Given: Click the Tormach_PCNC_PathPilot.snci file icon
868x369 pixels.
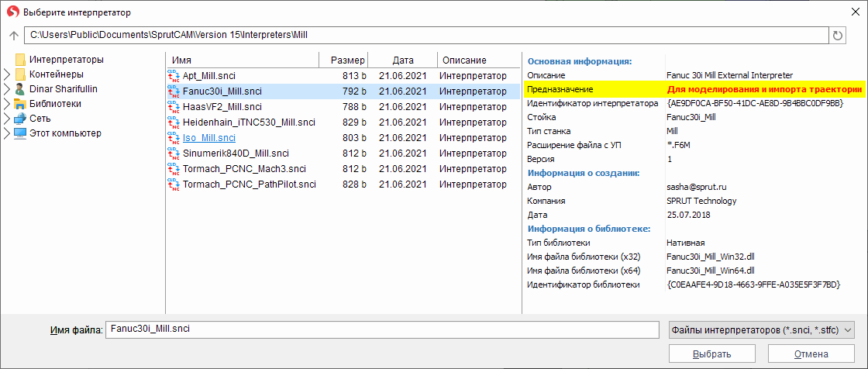Looking at the screenshot, I should pos(174,184).
